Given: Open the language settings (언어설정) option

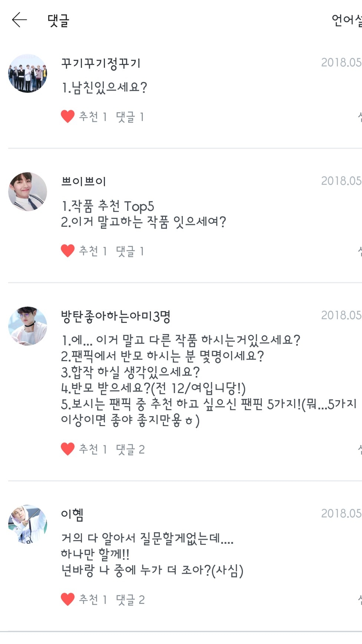Looking at the screenshot, I should point(347,20).
